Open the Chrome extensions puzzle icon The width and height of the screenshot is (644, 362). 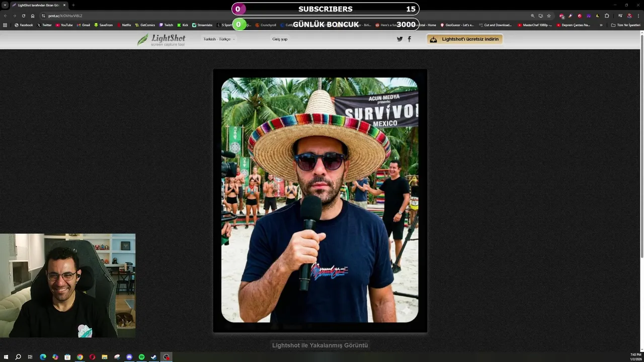[607, 16]
